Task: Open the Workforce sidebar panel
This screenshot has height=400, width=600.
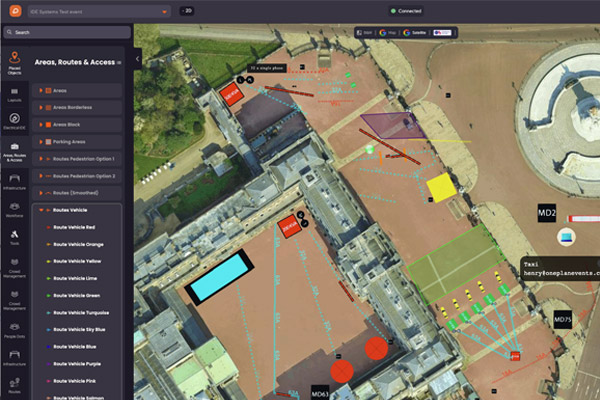Action: pos(15,210)
